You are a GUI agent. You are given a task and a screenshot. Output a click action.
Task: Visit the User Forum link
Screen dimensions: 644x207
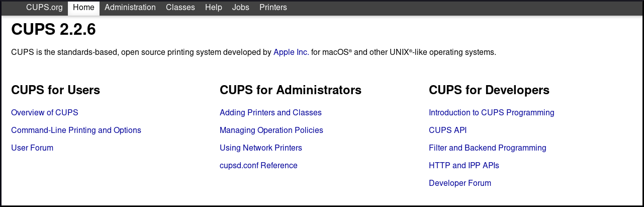[32, 148]
